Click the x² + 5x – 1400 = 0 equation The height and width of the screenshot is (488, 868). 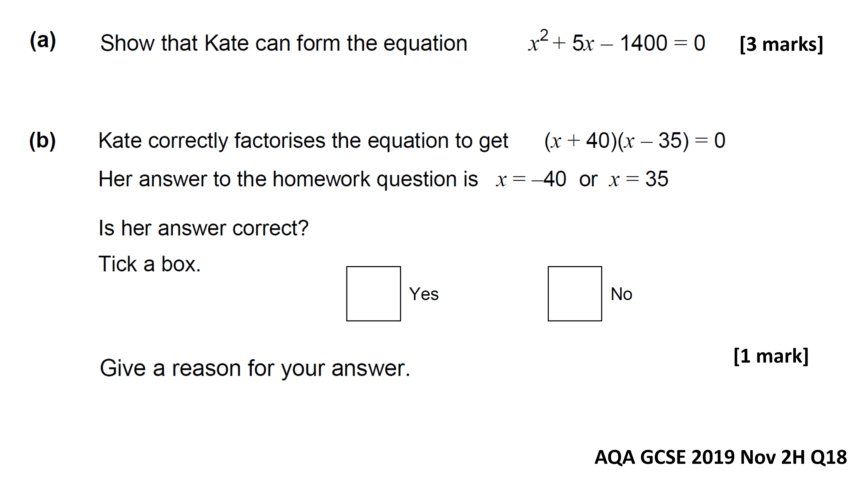[616, 41]
